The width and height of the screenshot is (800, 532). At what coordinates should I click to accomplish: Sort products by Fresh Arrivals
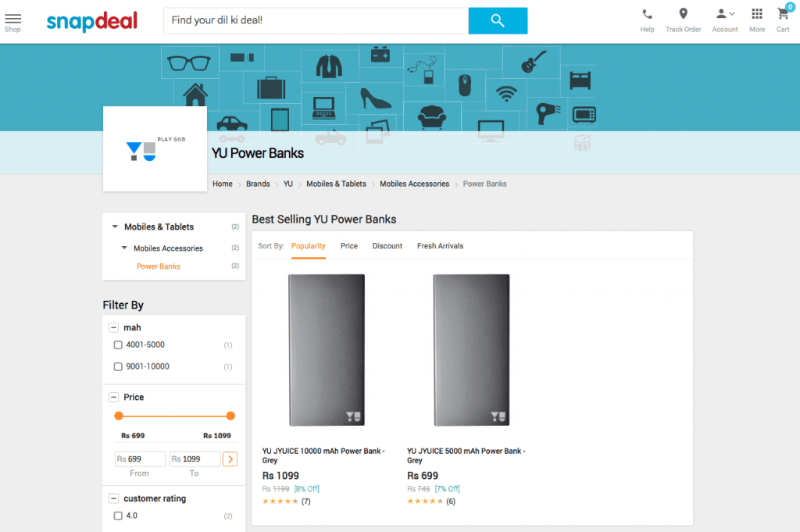tap(441, 246)
